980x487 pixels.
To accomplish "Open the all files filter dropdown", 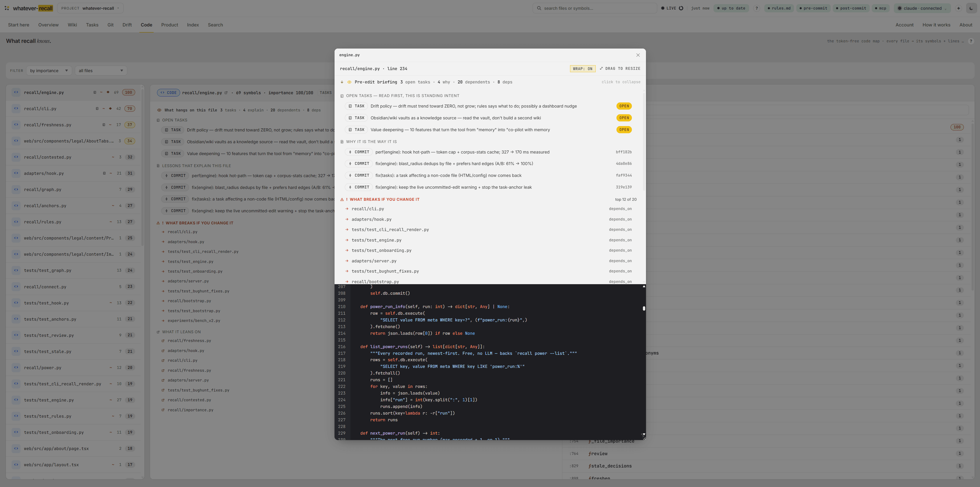I will point(101,70).
